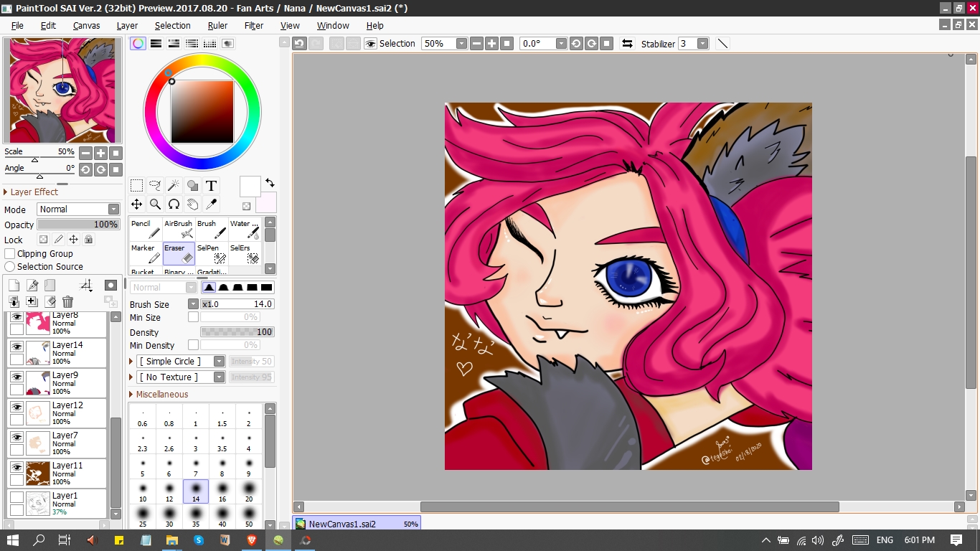The image size is (980, 551).
Task: Activate the Move tool
Action: (x=136, y=204)
